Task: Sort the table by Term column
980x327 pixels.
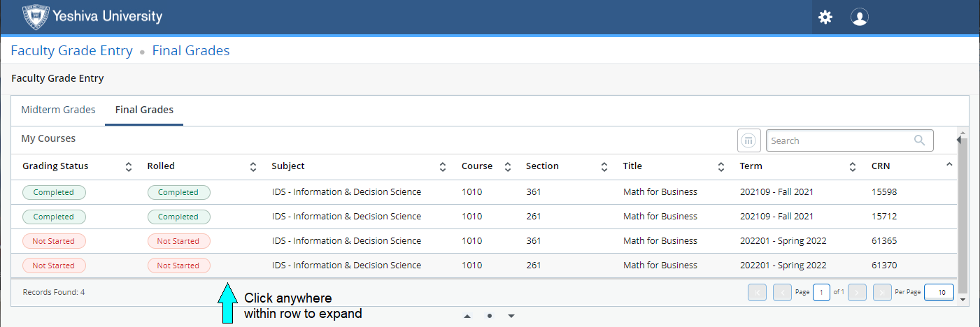Action: click(853, 166)
